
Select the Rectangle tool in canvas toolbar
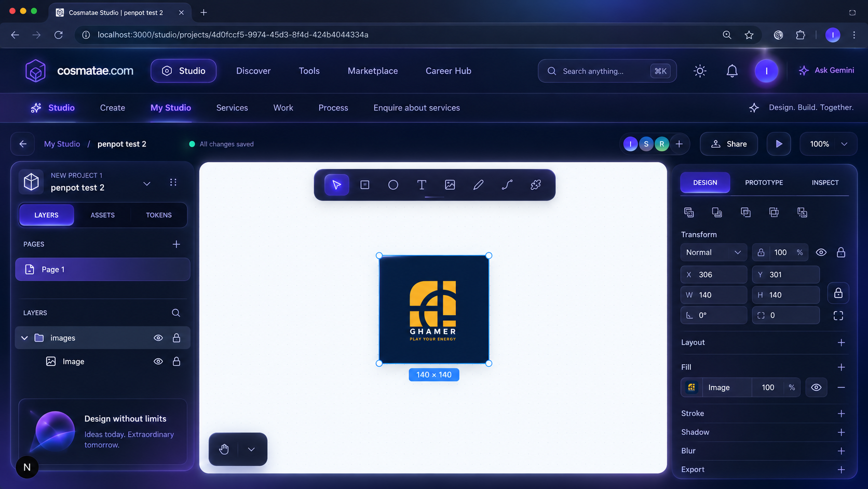pos(365,184)
